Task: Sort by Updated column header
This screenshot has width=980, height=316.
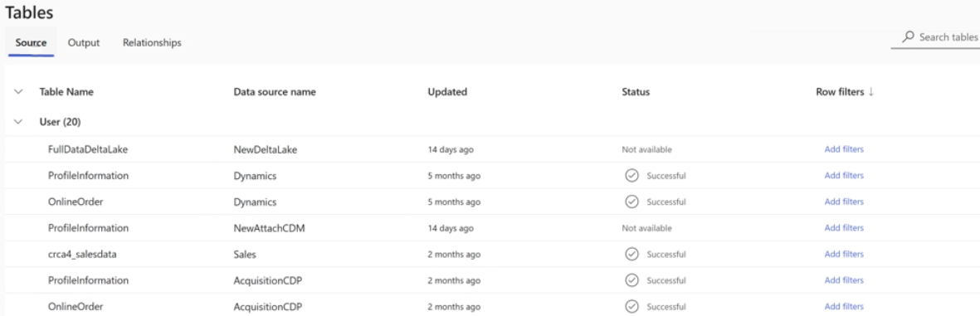Action: 447,92
